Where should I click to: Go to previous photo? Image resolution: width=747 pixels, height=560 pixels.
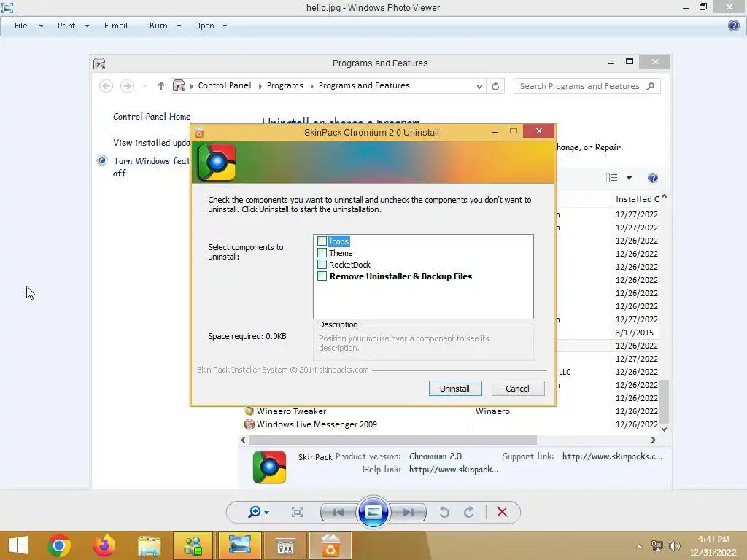coord(338,513)
